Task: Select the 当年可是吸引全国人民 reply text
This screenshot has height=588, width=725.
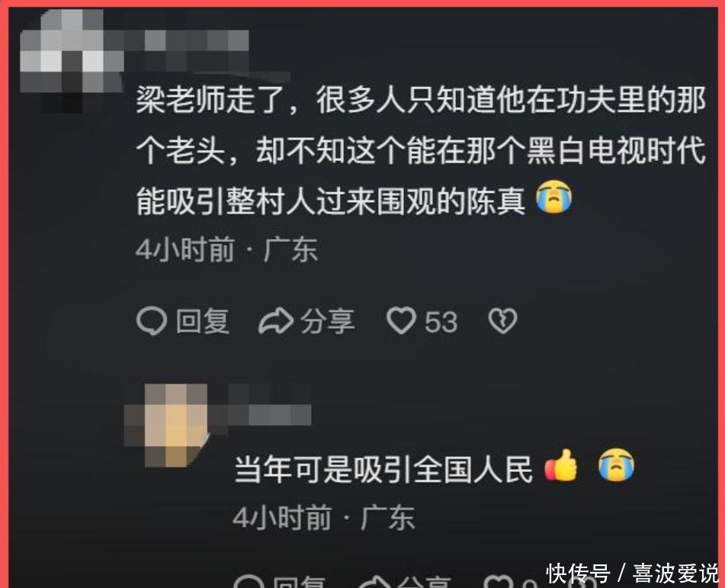Action: (383, 470)
